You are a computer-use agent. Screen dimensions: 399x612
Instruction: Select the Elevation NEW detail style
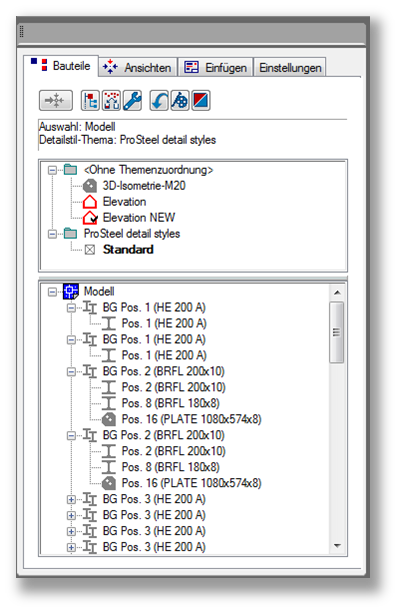click(139, 217)
